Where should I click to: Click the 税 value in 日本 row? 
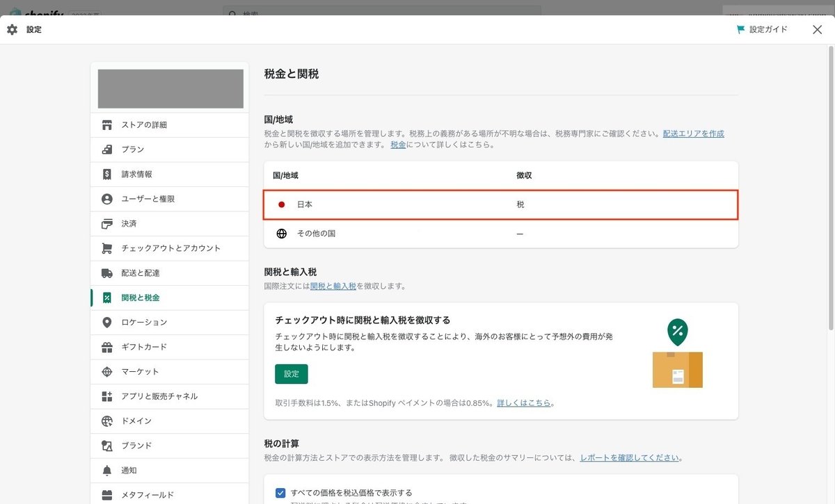(520, 205)
